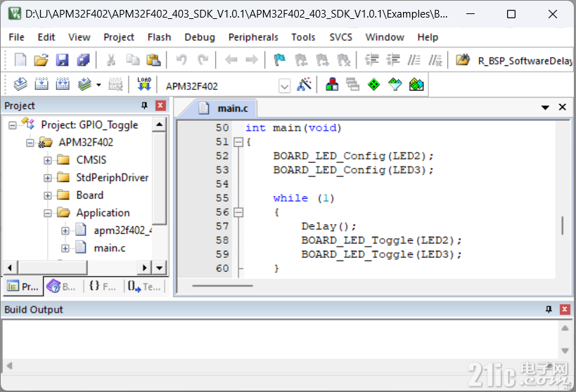576x392 pixels.
Task: Click the Copy icon
Action: point(132,60)
